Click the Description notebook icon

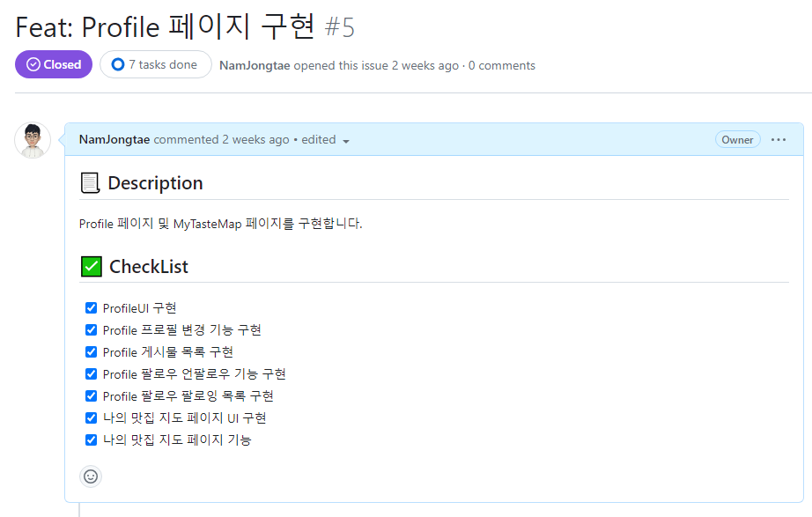tap(89, 182)
